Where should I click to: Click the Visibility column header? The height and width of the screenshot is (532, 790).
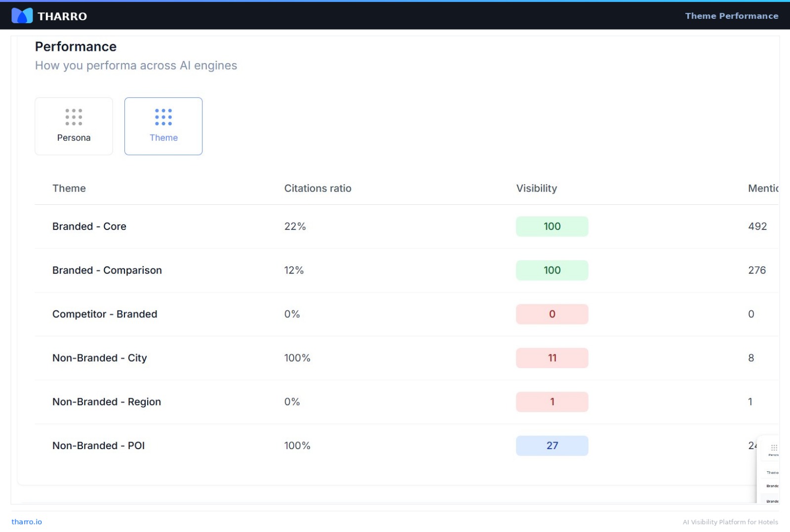tap(536, 188)
